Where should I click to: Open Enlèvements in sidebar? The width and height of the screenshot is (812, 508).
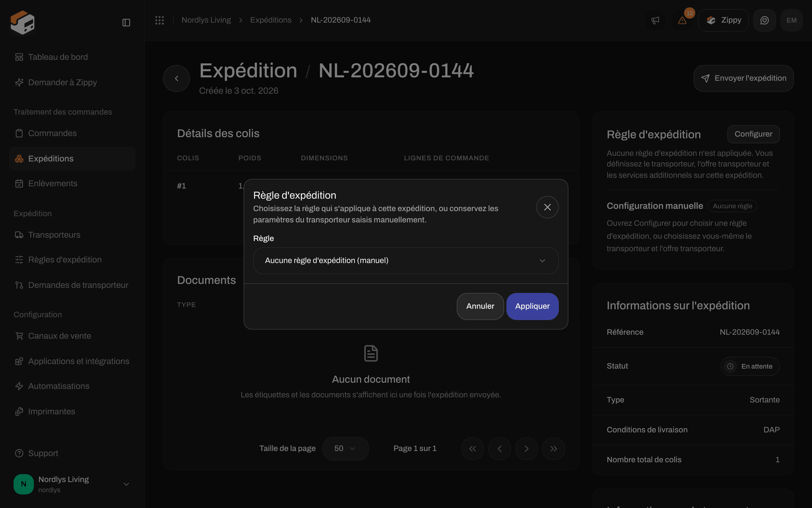pyautogui.click(x=72, y=183)
